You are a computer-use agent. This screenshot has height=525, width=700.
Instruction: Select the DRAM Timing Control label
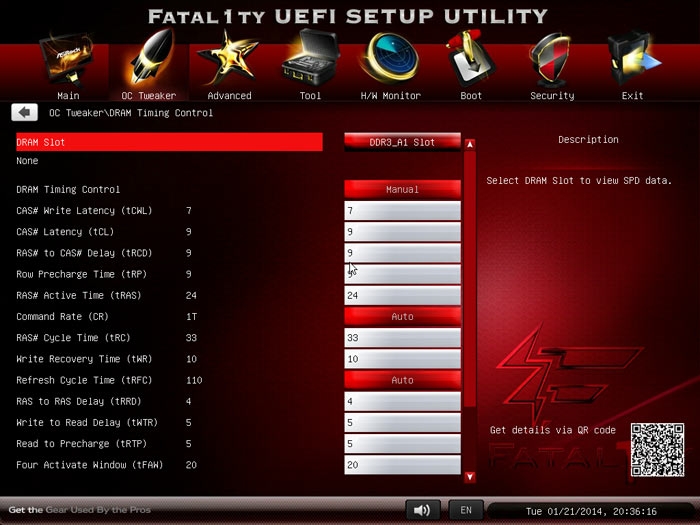coord(68,189)
